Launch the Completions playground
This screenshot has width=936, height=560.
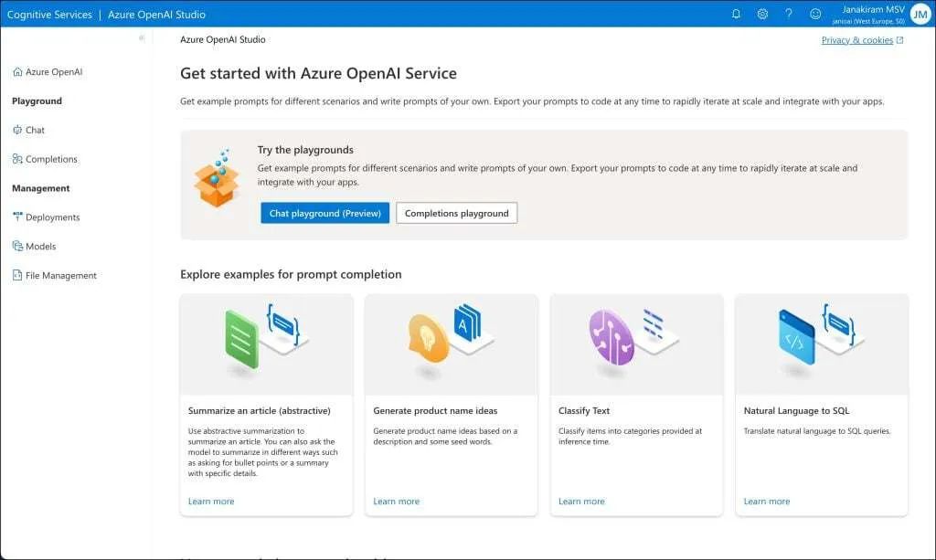coord(457,213)
